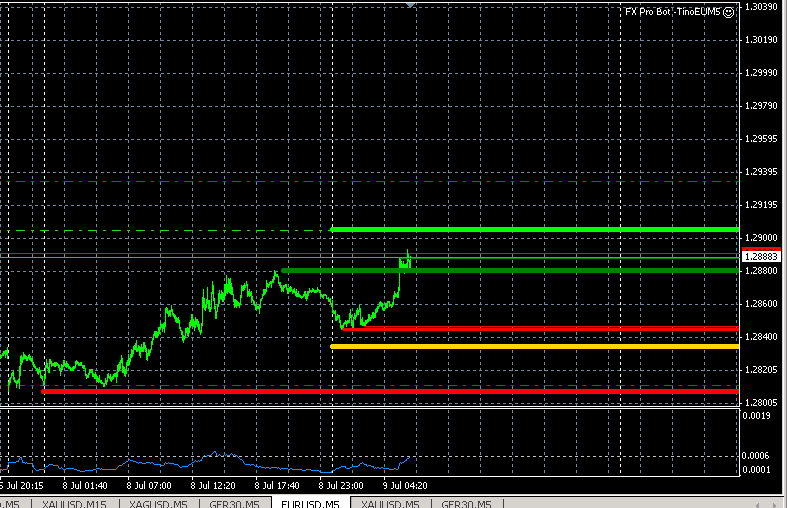
Task: Click price axis label 1.30390
Action: tap(761, 7)
